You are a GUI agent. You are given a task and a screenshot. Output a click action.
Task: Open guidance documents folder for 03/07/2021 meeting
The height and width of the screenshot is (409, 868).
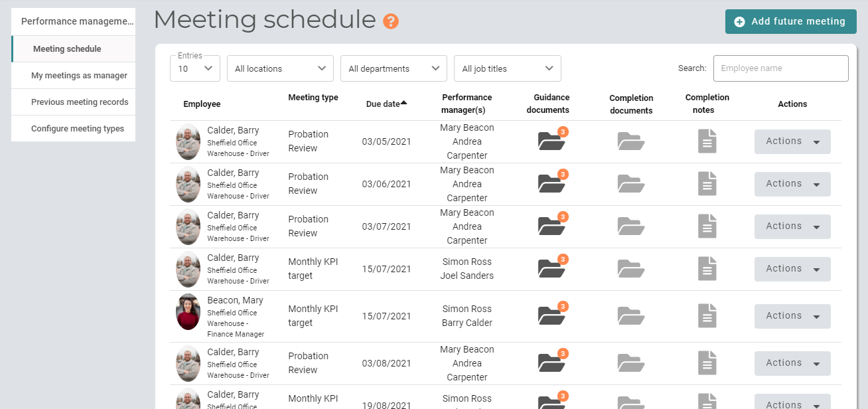coord(551,226)
